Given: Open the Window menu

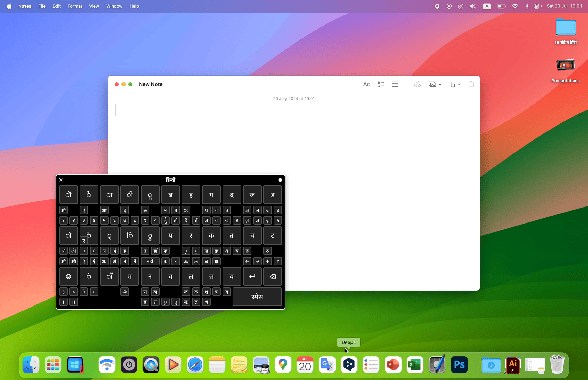Looking at the screenshot, I should click(114, 6).
